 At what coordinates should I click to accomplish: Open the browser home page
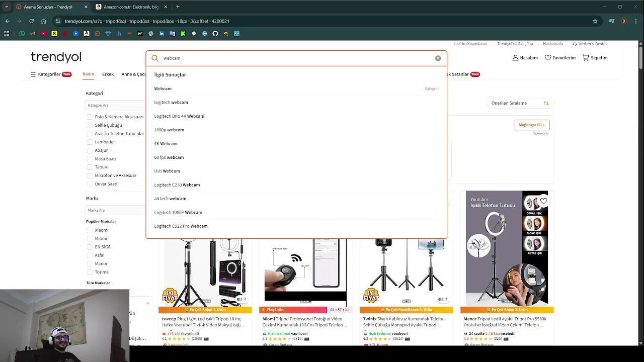43,21
